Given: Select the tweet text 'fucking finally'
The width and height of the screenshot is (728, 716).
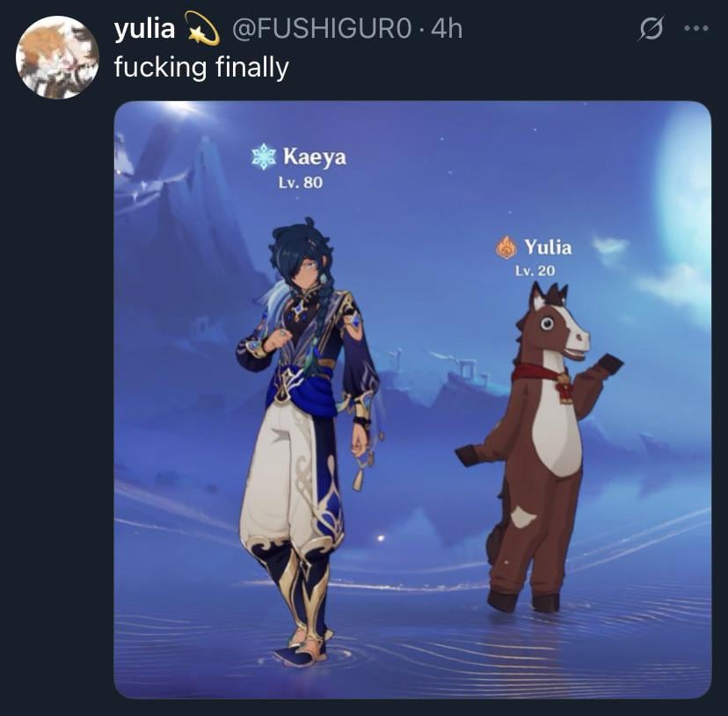Looking at the screenshot, I should tap(201, 68).
